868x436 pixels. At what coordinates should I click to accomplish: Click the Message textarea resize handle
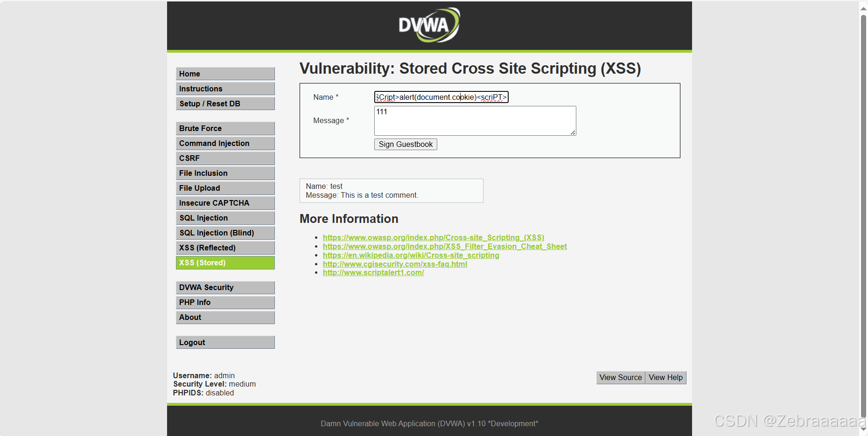(x=573, y=132)
